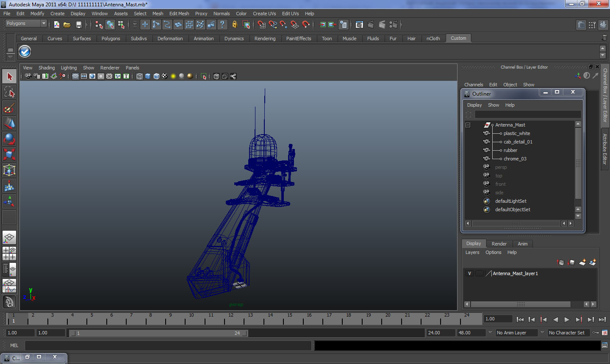This screenshot has width=610, height=364.
Task: Toggle the lock selection icon
Action: click(x=234, y=25)
